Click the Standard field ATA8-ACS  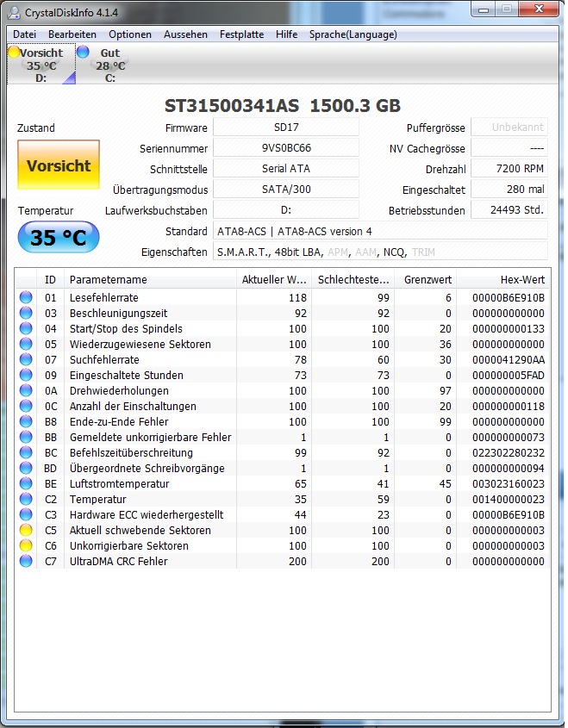[380, 231]
